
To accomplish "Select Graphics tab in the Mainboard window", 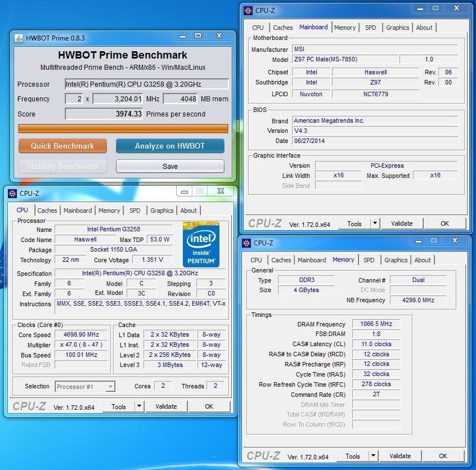I will [x=398, y=28].
